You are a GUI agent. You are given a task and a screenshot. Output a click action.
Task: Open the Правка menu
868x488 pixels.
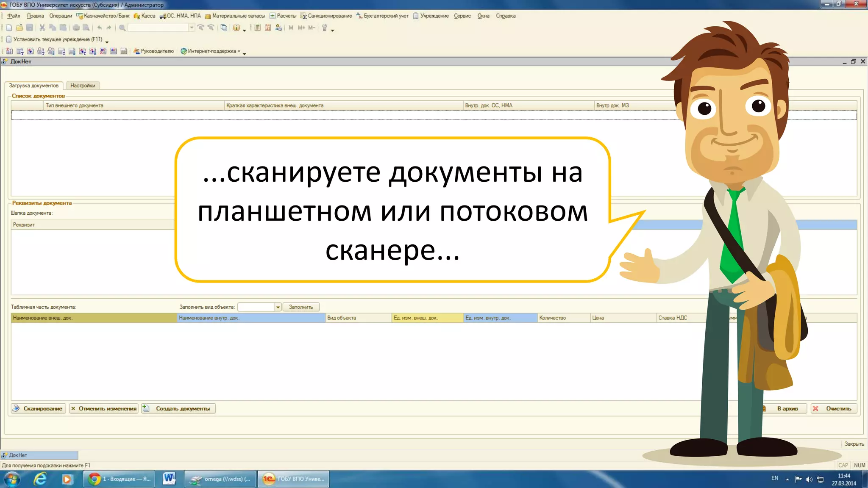[35, 16]
